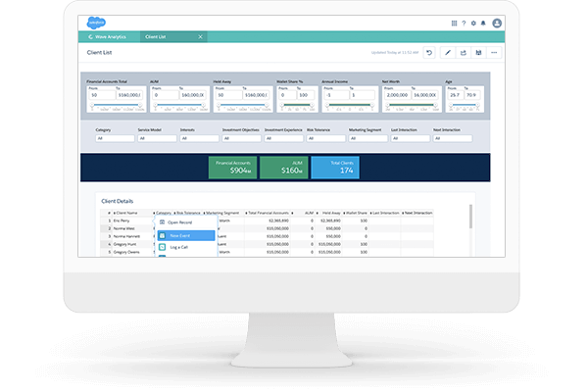Open the user profile avatar
The height and width of the screenshot is (392, 588).
click(497, 23)
